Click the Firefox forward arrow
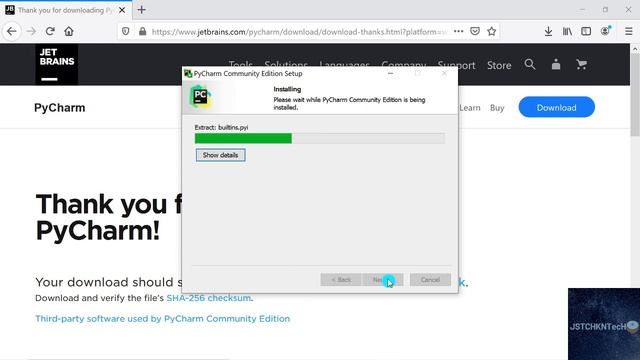The width and height of the screenshot is (640, 360). click(31, 31)
